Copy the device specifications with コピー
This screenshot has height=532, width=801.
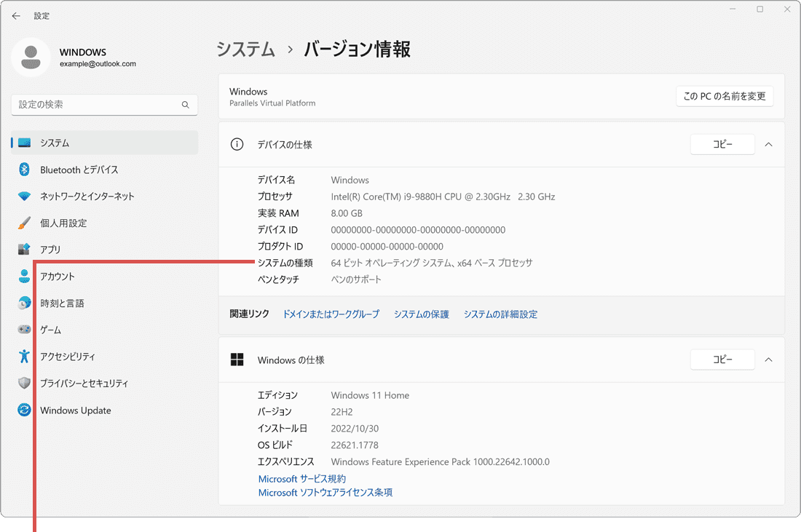[x=722, y=144]
